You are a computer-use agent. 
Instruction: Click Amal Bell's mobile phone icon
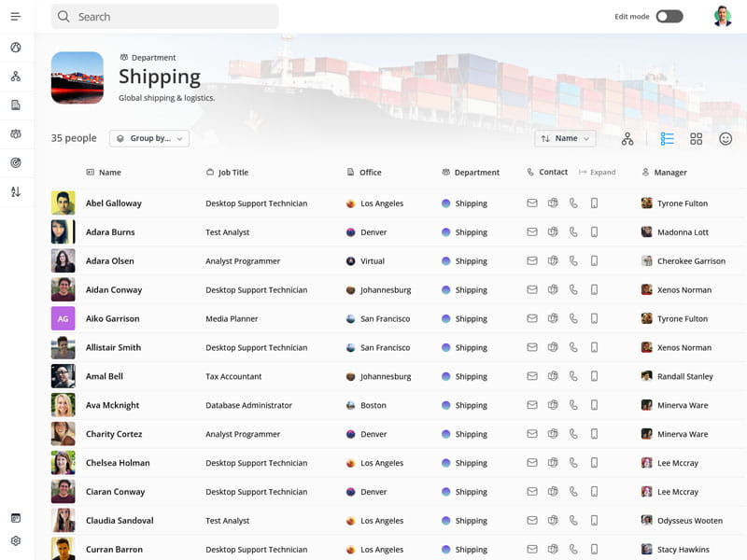(594, 376)
